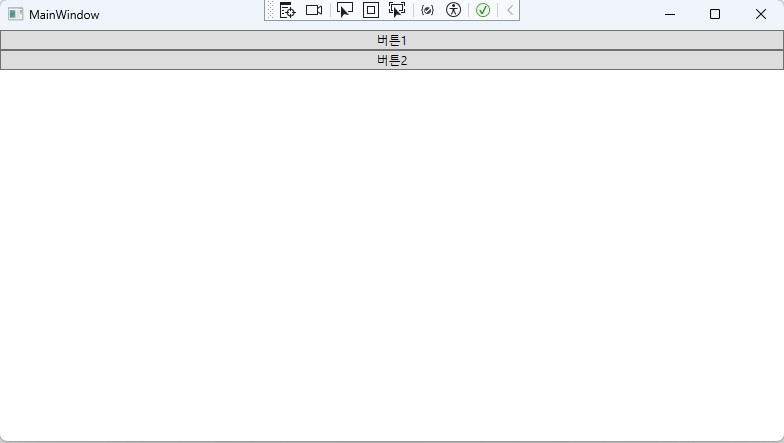Screen dimensions: 784x443
Task: Click the MainWindow title text
Action: (x=64, y=15)
